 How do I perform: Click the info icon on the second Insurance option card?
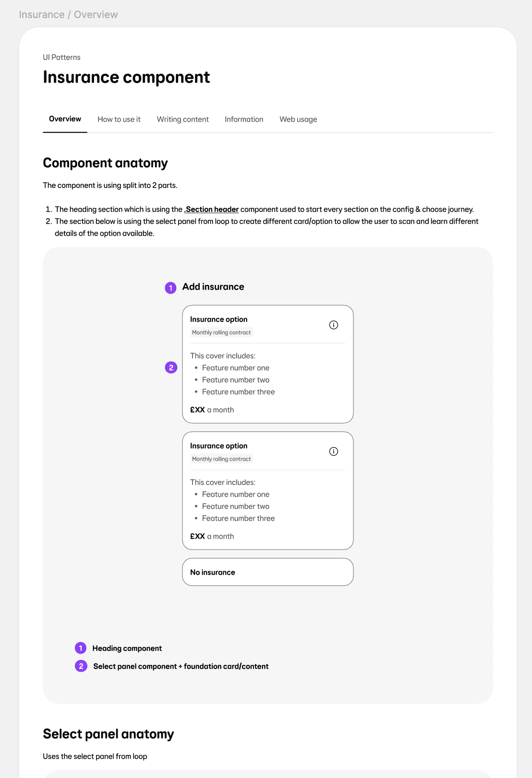(x=334, y=452)
